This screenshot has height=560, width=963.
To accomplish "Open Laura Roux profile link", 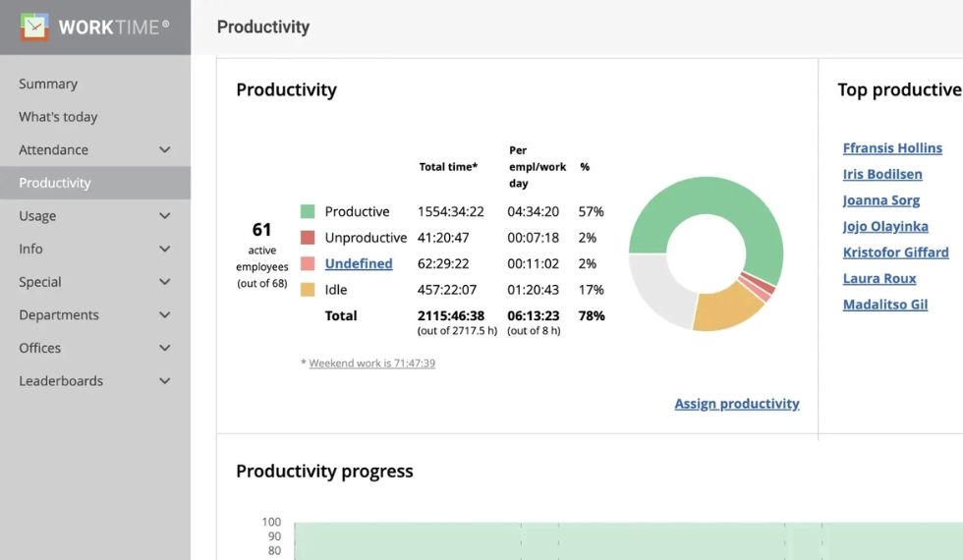I will point(879,279).
